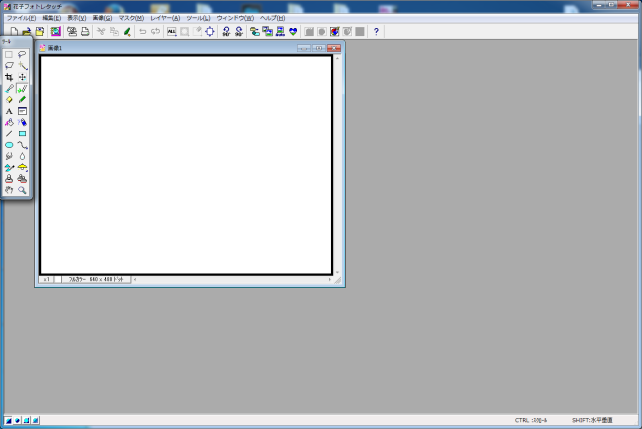Rotate right with the second 90 icon
This screenshot has width=642, height=429.
pyautogui.click(x=239, y=32)
